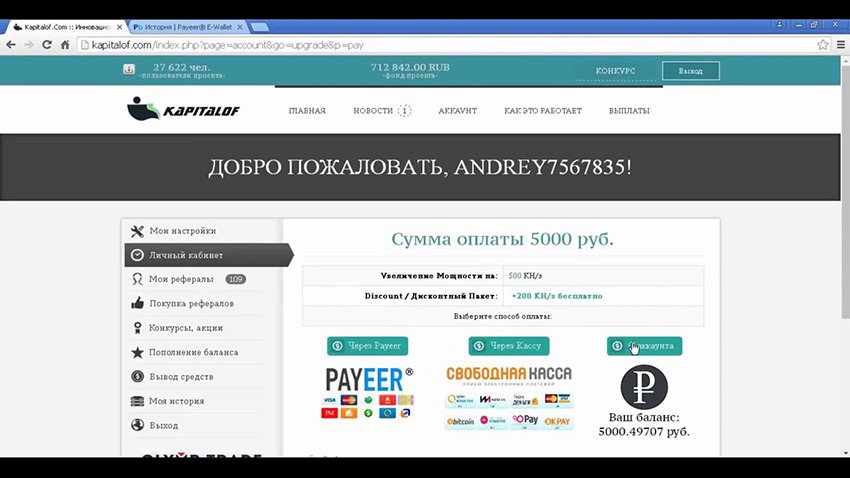Viewport: 850px width, 478px height.
Task: Click the browser back arrow
Action: point(11,45)
